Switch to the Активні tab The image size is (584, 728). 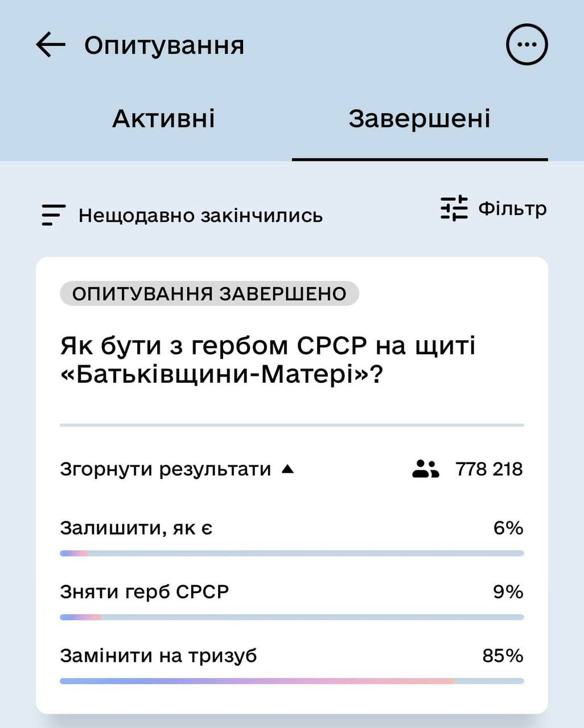click(164, 118)
